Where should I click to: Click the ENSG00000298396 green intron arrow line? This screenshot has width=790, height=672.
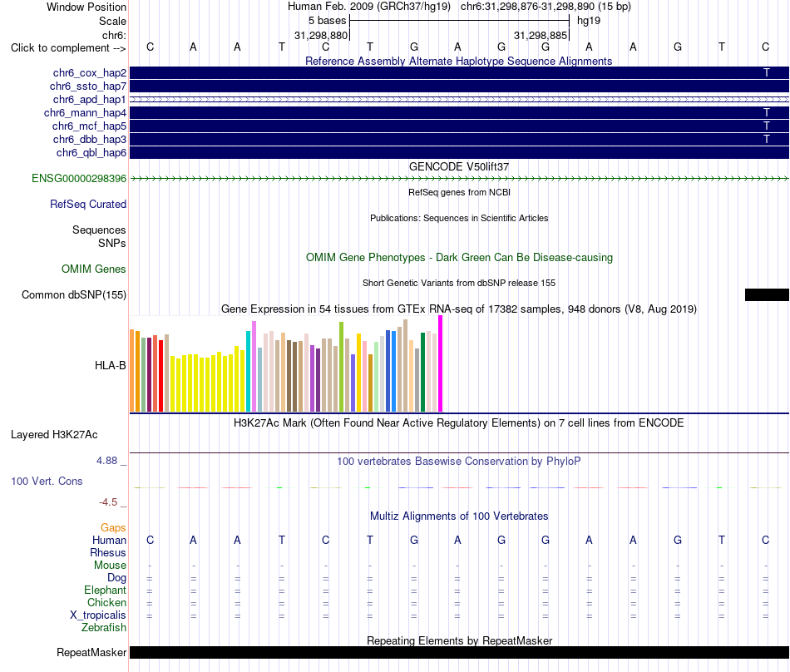click(459, 178)
